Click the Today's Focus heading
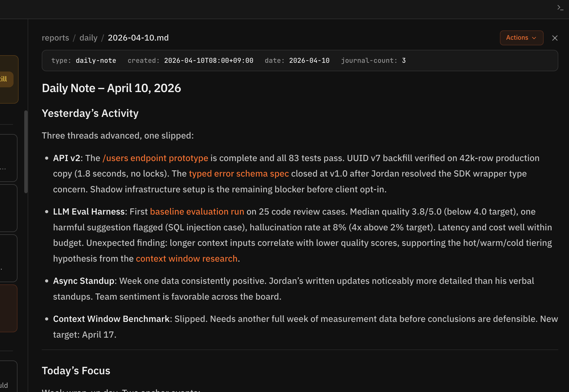 [x=76, y=370]
